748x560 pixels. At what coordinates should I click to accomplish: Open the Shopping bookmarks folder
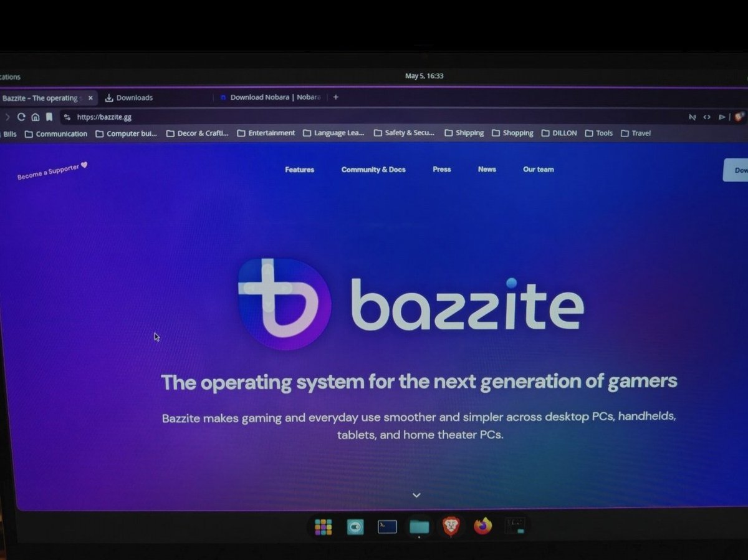(513, 133)
